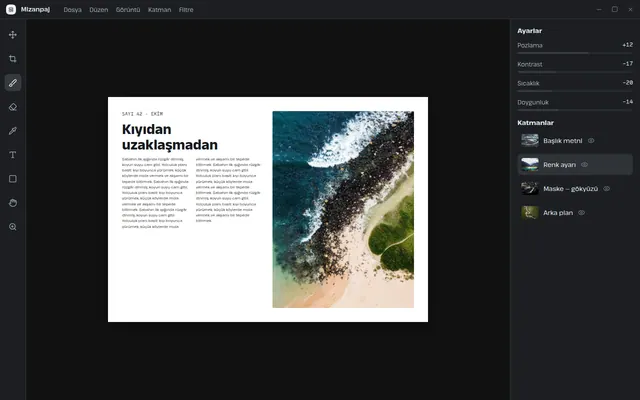
Task: Adjust the Sıcaklık slider
Action: pos(575,91)
